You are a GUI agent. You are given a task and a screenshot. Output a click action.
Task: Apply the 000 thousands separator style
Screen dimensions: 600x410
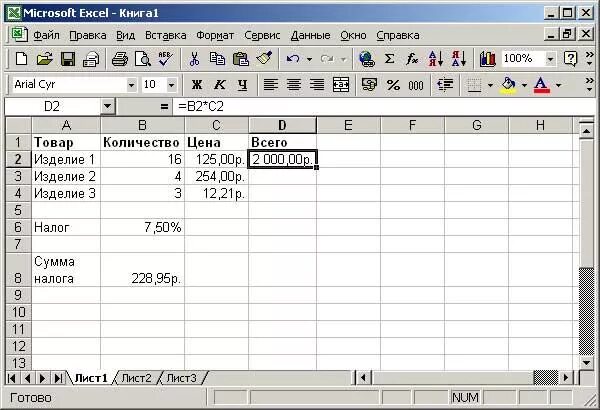coord(416,85)
